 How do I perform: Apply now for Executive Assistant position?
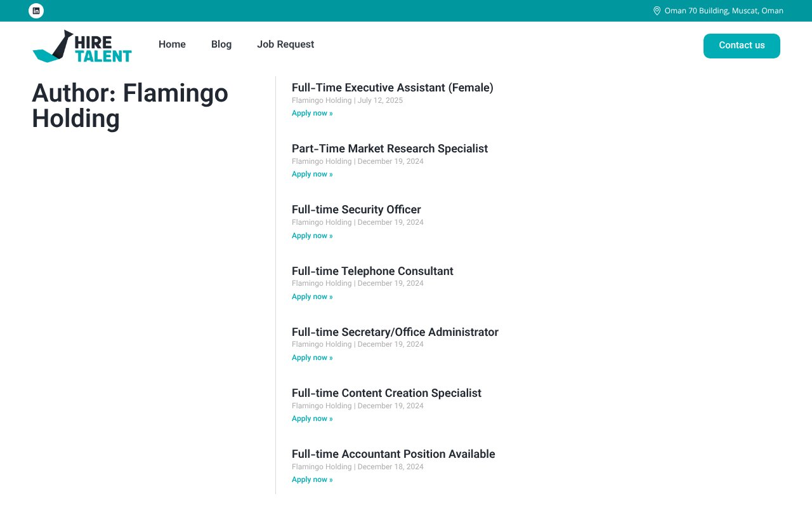coord(312,112)
